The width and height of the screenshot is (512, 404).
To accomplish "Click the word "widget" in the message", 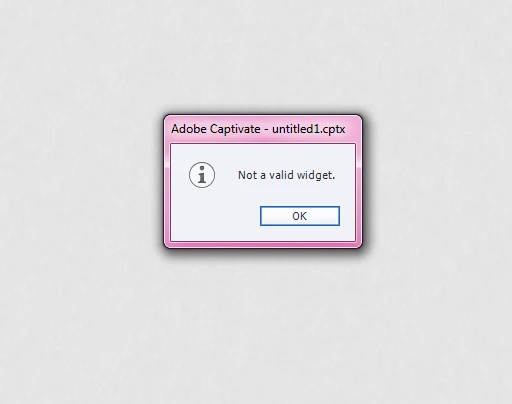I will (x=314, y=175).
